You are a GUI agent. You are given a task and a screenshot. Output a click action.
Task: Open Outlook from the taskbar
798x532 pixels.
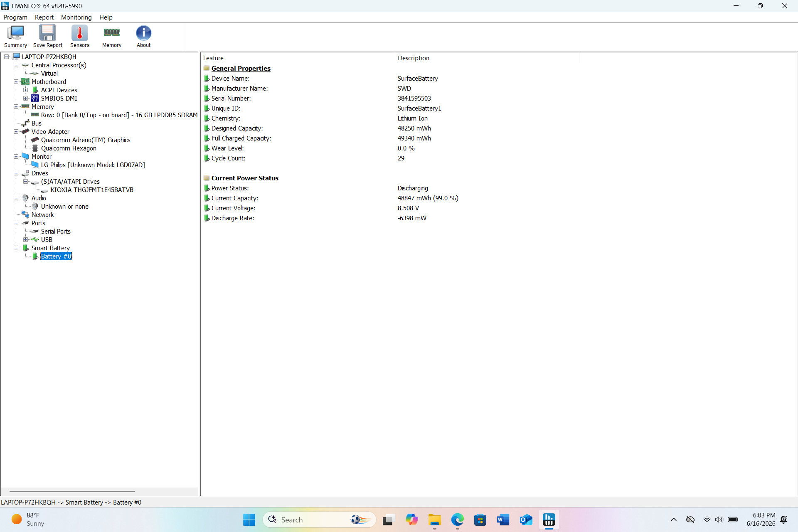526,520
